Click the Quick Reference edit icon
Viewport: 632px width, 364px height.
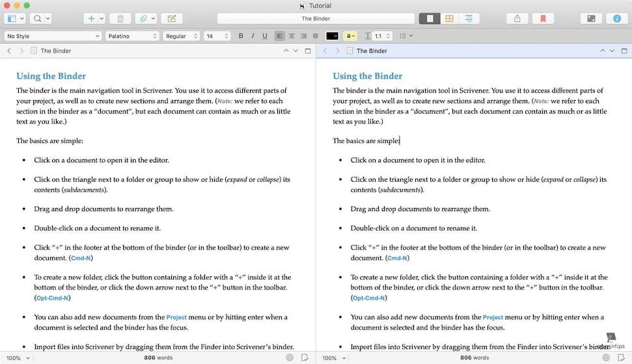(x=172, y=19)
